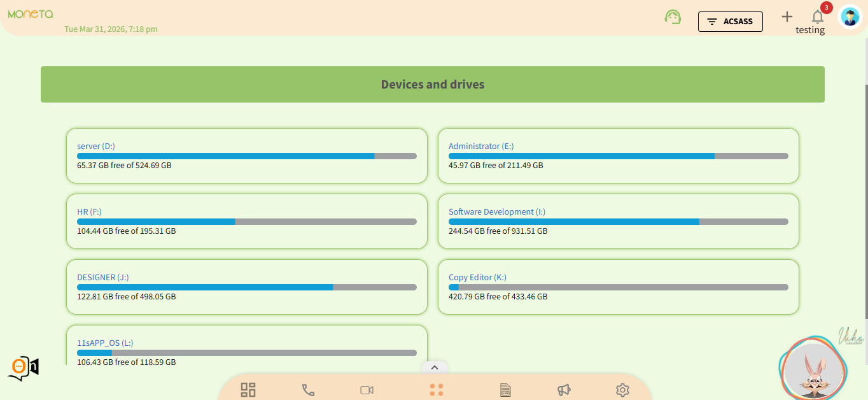Open the ACSASS filter dropdown

tap(730, 21)
